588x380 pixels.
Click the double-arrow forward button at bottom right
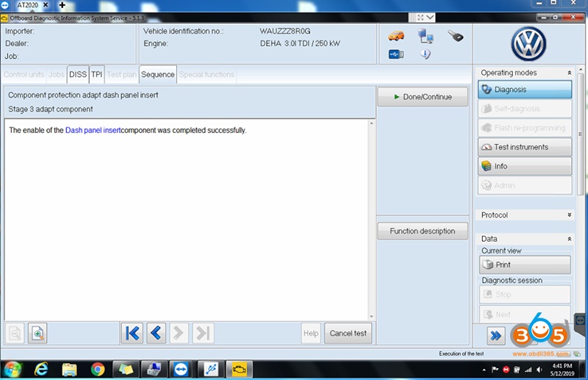496,335
